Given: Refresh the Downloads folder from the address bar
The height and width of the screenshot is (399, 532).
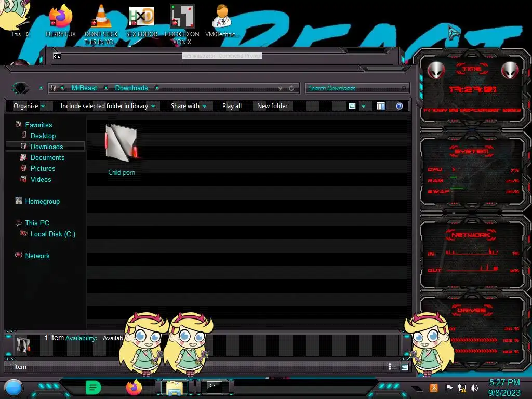Looking at the screenshot, I should (291, 88).
